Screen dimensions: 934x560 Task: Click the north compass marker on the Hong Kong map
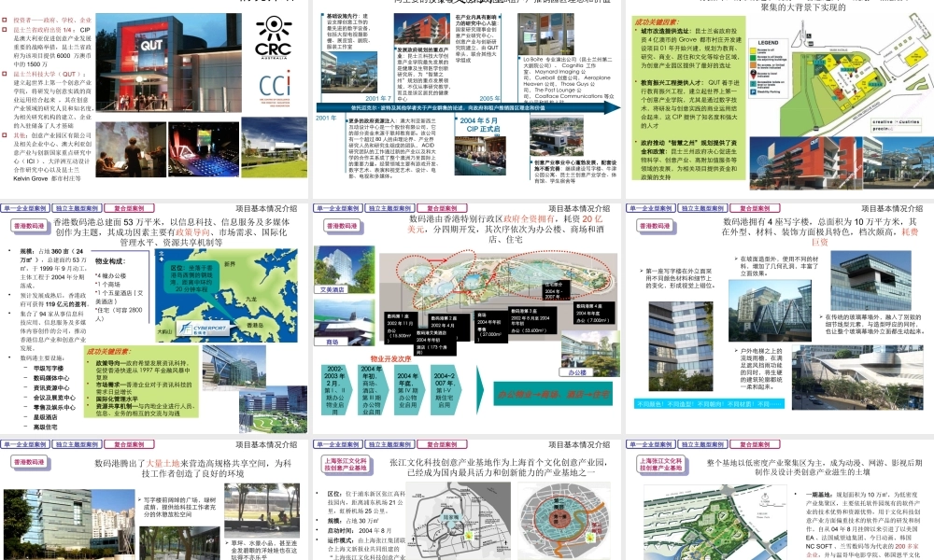pyautogui.click(x=161, y=256)
